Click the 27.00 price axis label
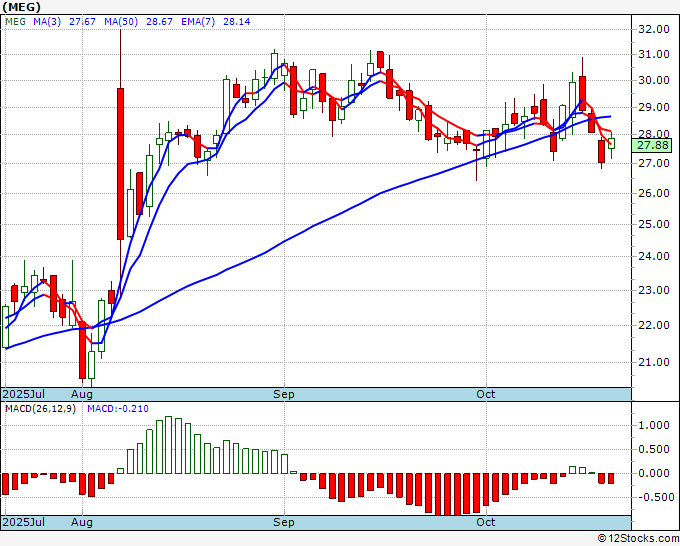680x546 pixels. [x=654, y=163]
